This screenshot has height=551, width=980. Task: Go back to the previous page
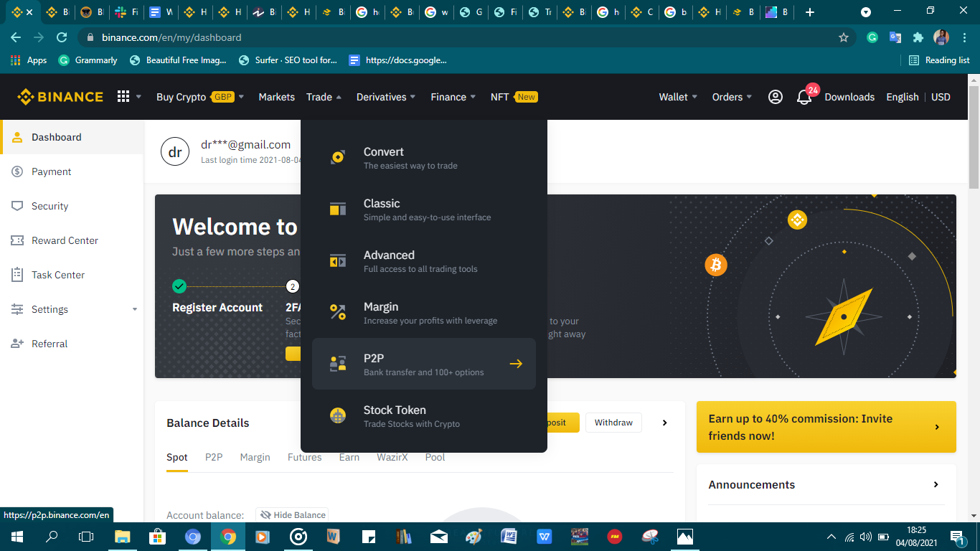click(16, 37)
